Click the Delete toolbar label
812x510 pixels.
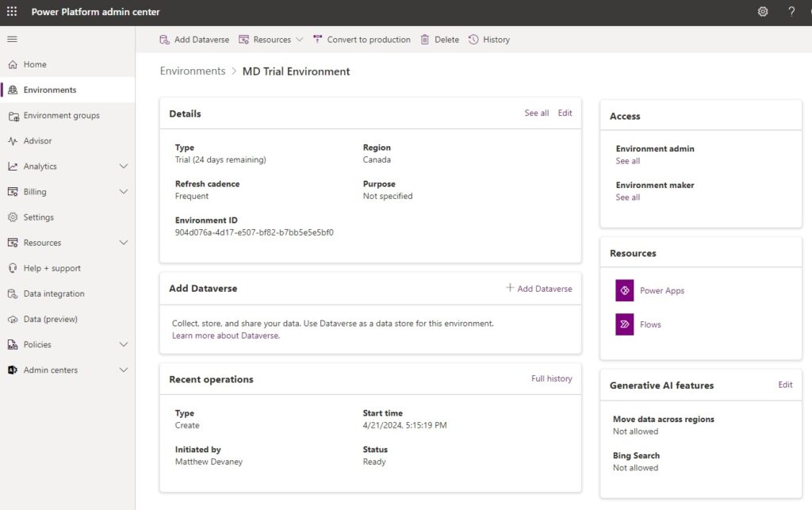[x=447, y=40]
